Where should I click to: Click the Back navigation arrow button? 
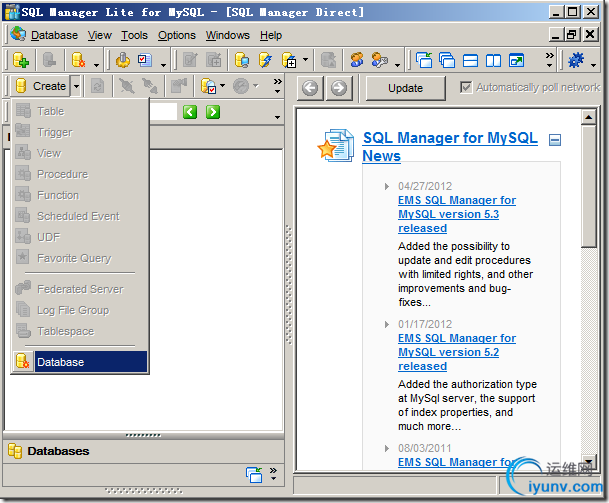tap(310, 88)
